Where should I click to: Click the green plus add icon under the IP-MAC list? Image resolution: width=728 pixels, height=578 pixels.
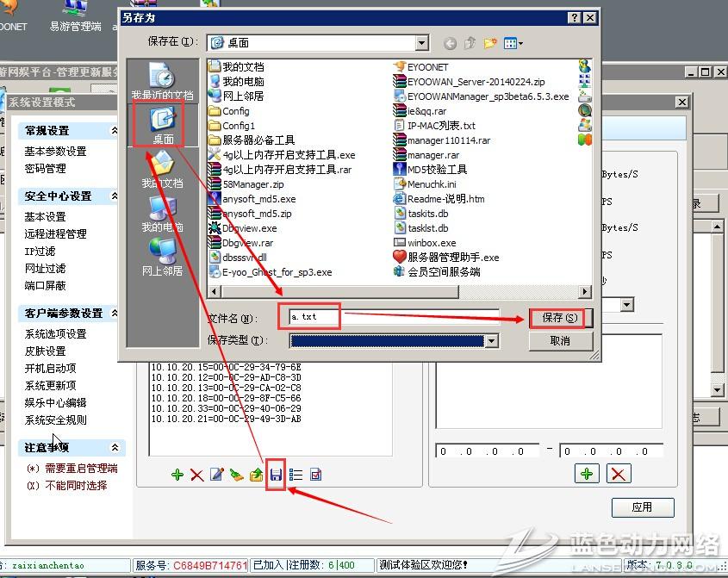click(x=177, y=475)
